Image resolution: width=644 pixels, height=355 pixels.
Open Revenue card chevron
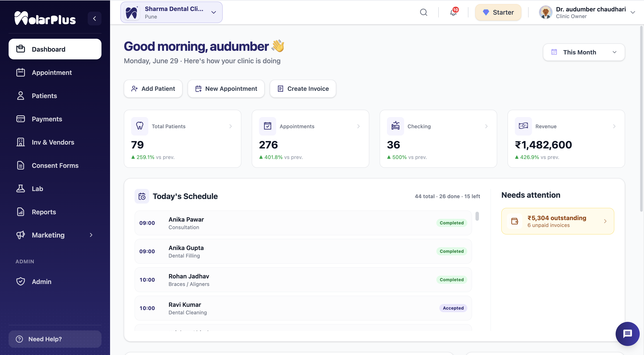(x=614, y=126)
